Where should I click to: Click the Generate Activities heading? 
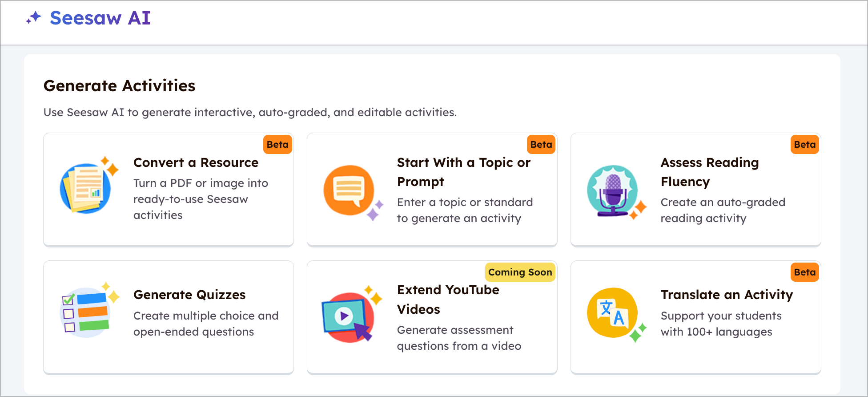[x=119, y=85]
